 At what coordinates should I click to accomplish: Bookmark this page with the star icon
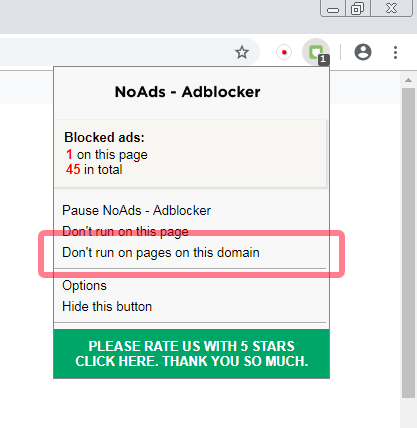point(242,52)
